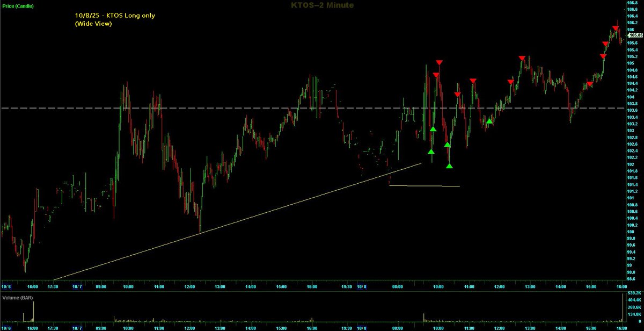Viewport: 644px width, 331px height.
Task: Click the 10/6 date label on volume panel axis
Action: 6,328
